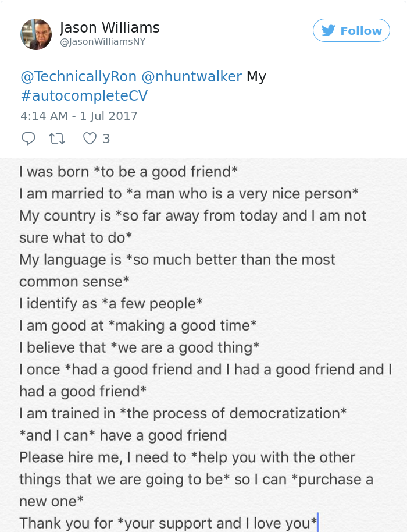Viewport: 407px width, 532px height.
Task: Follow Jason Williams on Twitter
Action: [351, 30]
